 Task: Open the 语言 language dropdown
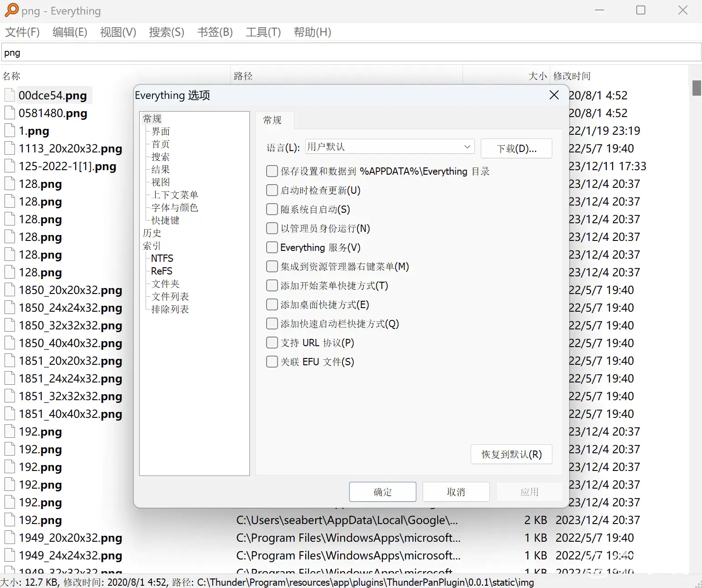tap(390, 147)
